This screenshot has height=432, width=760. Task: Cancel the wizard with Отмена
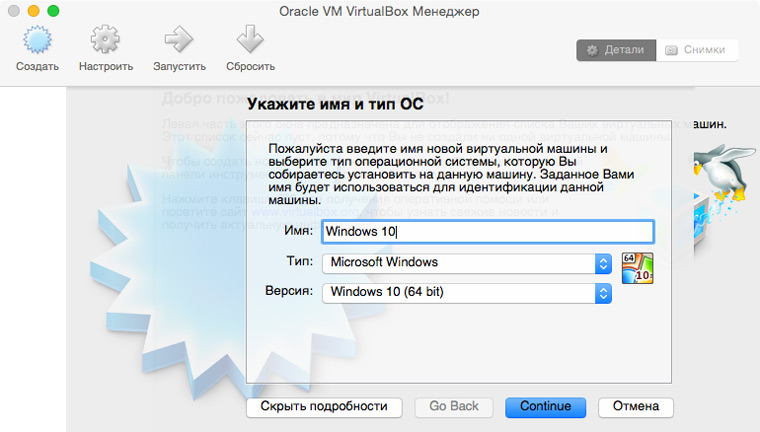point(635,407)
